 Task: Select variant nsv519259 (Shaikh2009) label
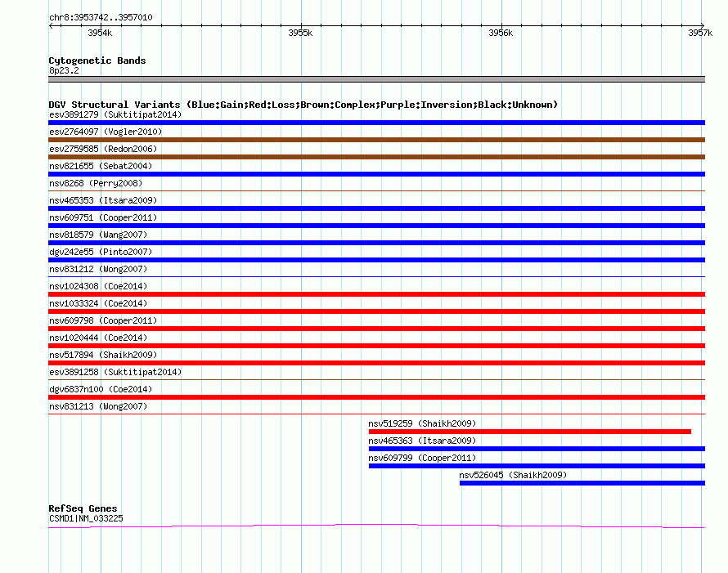422,423
